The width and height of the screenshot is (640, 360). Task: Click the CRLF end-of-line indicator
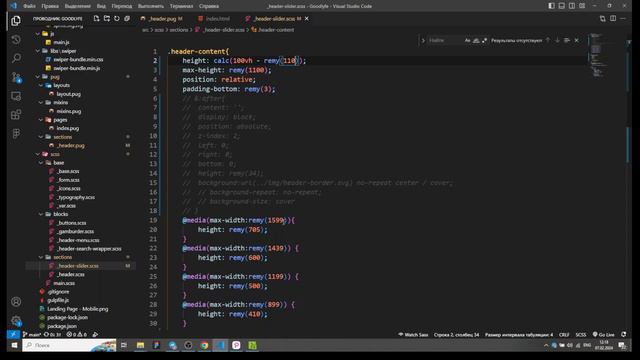click(564, 335)
